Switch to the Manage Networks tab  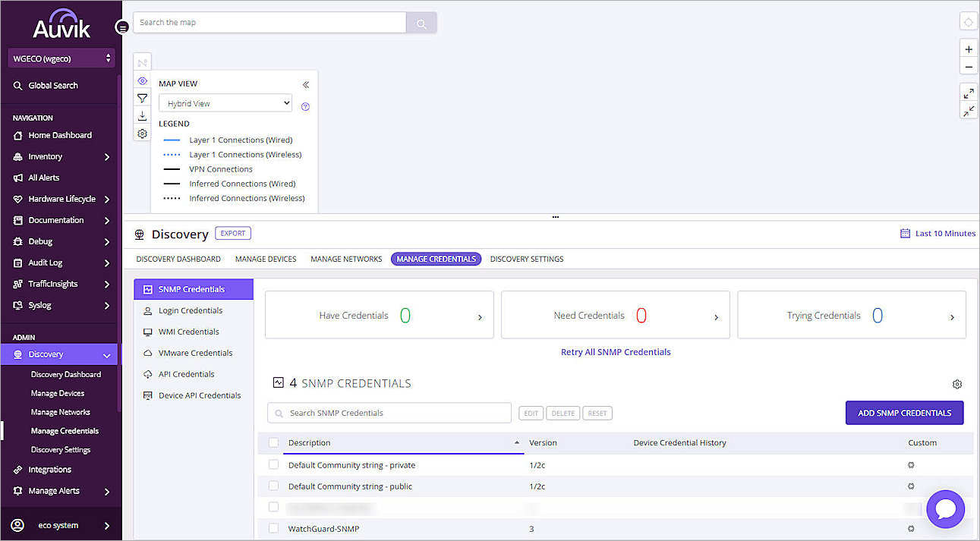click(346, 259)
